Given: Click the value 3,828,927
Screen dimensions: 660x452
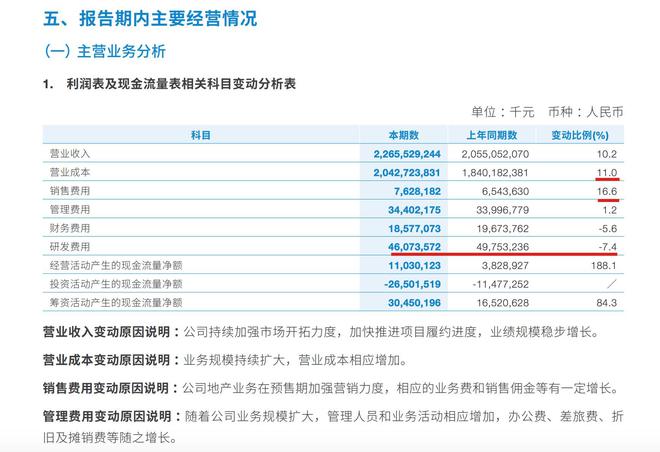Looking at the screenshot, I should pyautogui.click(x=505, y=266).
